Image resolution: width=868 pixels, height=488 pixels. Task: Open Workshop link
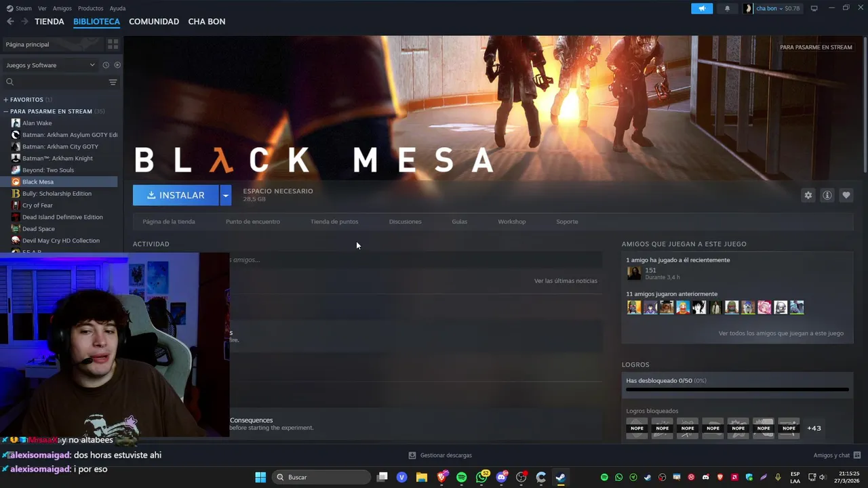pyautogui.click(x=512, y=222)
